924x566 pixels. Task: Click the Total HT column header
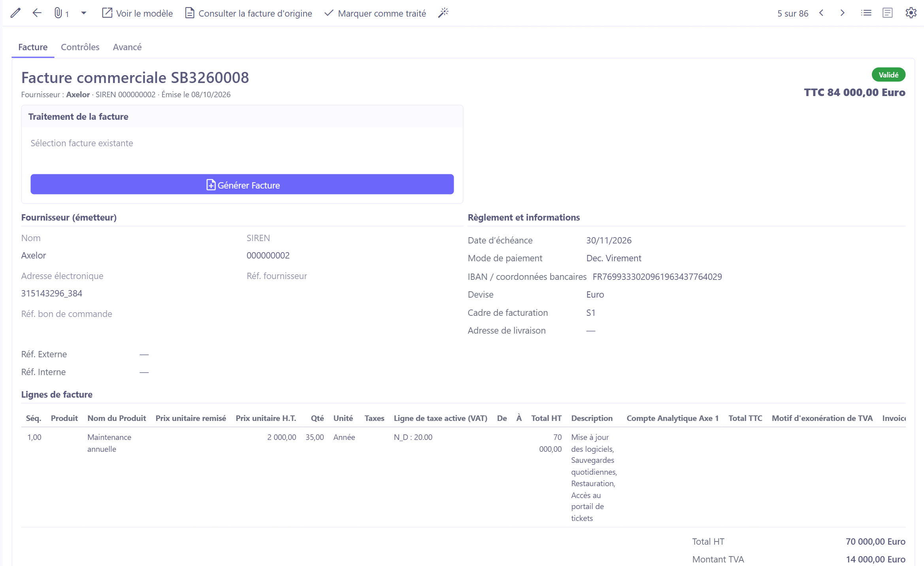[546, 418]
